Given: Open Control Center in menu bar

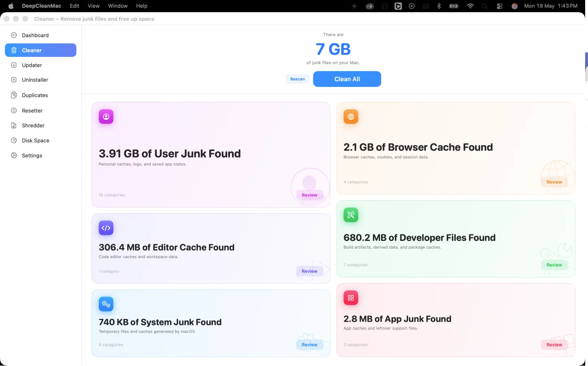Looking at the screenshot, I should tap(499, 6).
